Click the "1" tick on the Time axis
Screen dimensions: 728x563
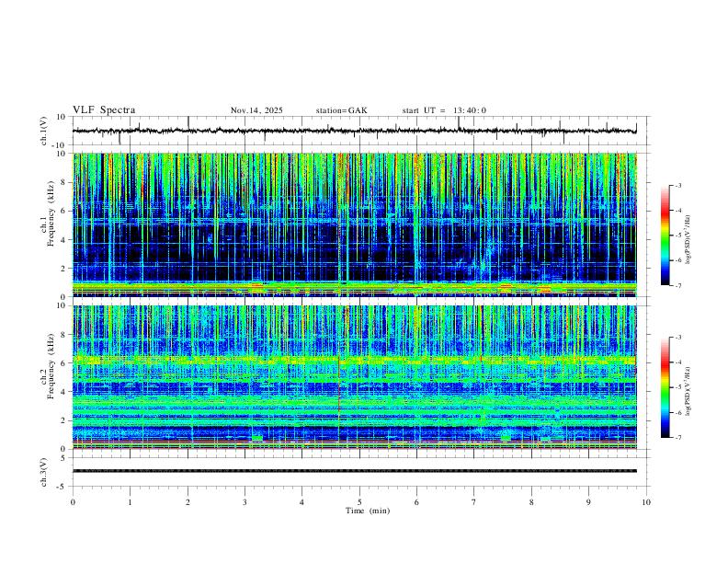point(130,502)
